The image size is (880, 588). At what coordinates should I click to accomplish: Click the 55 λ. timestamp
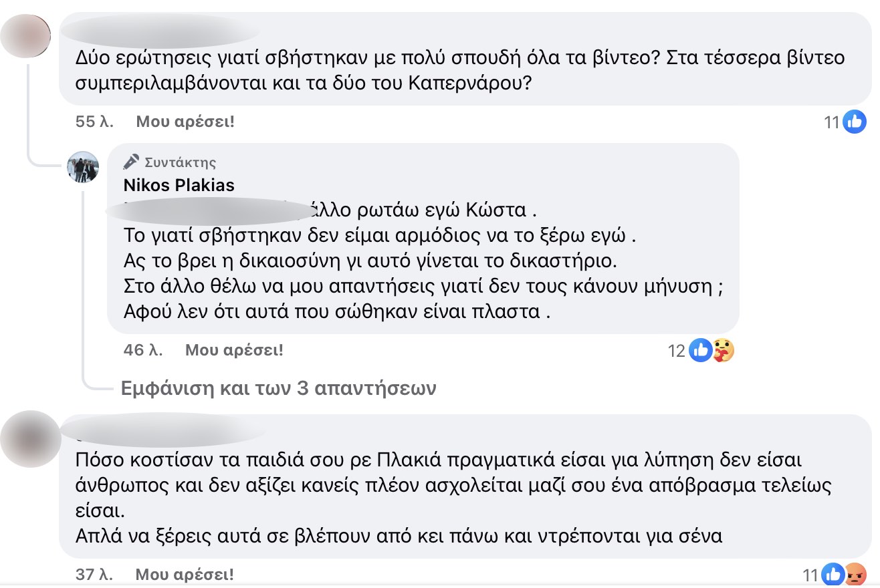[95, 122]
